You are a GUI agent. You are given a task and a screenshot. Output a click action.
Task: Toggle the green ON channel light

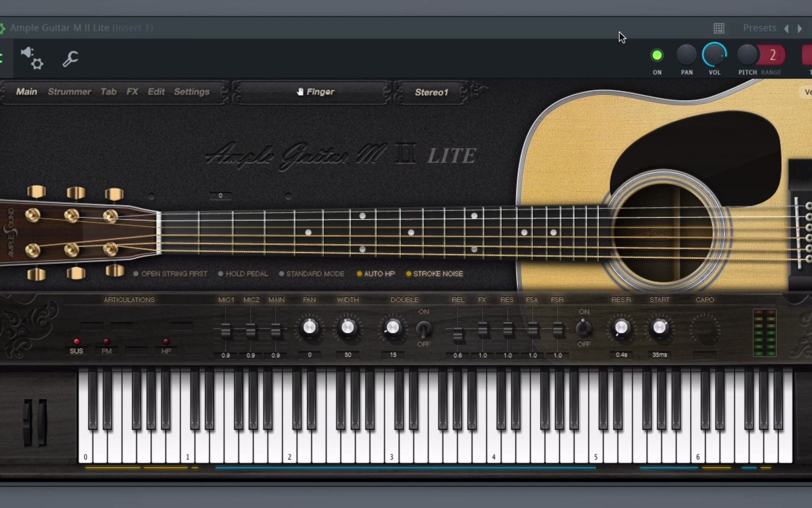tap(657, 56)
